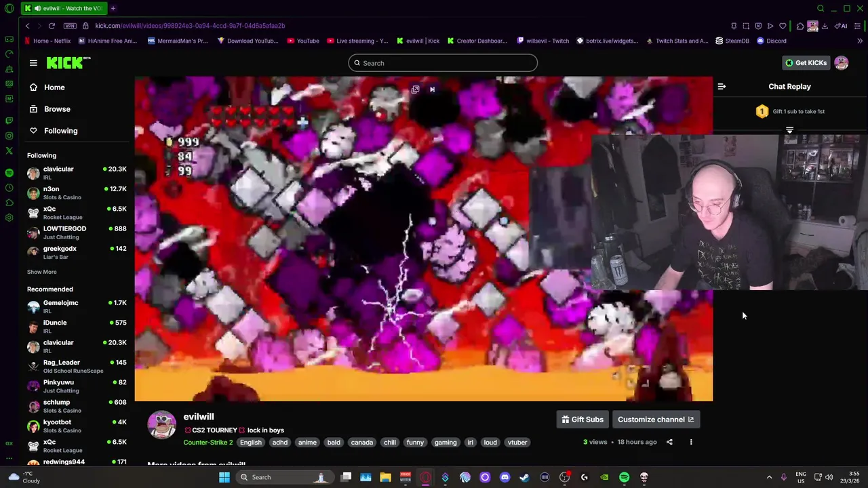Open the Windows Start menu
Screen dimensions: 868x488
(224, 477)
